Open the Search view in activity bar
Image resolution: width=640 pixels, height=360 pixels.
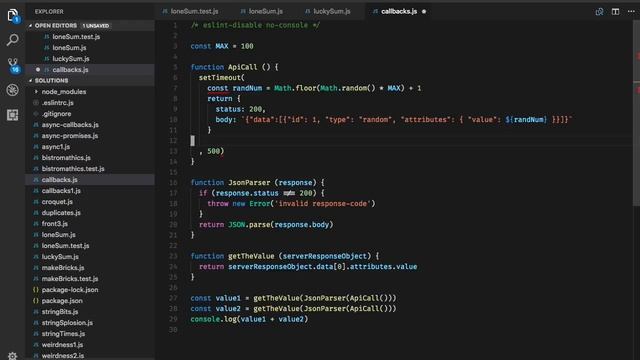pyautogui.click(x=13, y=40)
